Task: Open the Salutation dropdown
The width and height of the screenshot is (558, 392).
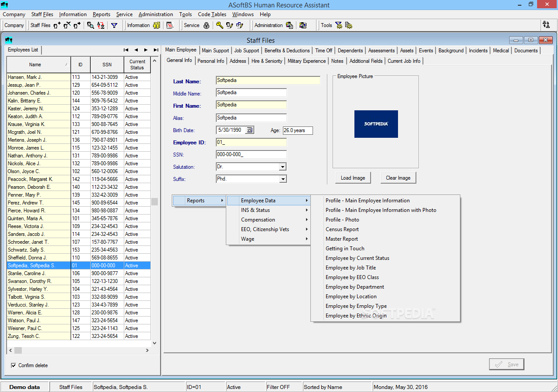Action: (x=283, y=167)
